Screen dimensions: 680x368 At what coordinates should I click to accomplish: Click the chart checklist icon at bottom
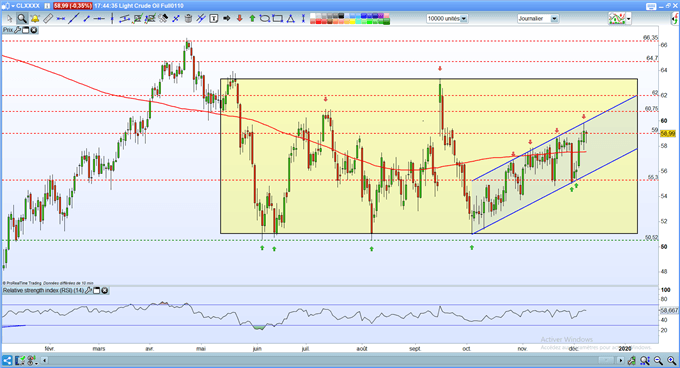(20, 360)
